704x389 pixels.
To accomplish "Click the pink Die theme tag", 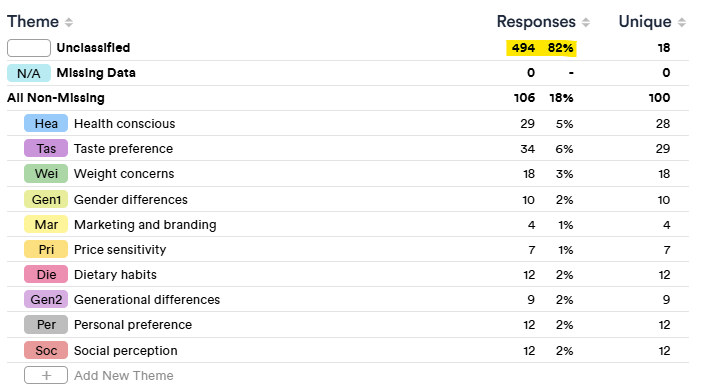I will [46, 274].
